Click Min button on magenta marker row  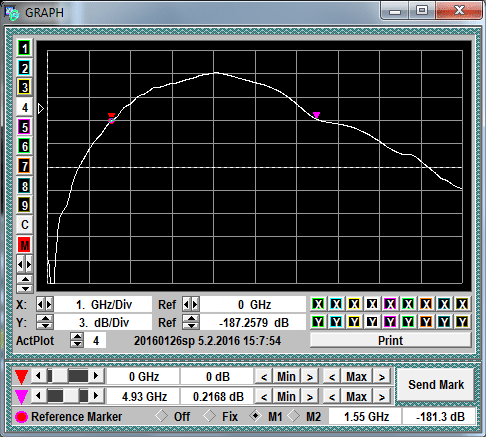point(286,396)
